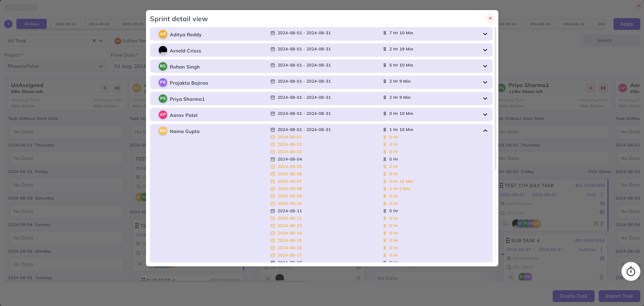
Task: Click Aarav Patel AP avatar in dialog
Action: (163, 115)
